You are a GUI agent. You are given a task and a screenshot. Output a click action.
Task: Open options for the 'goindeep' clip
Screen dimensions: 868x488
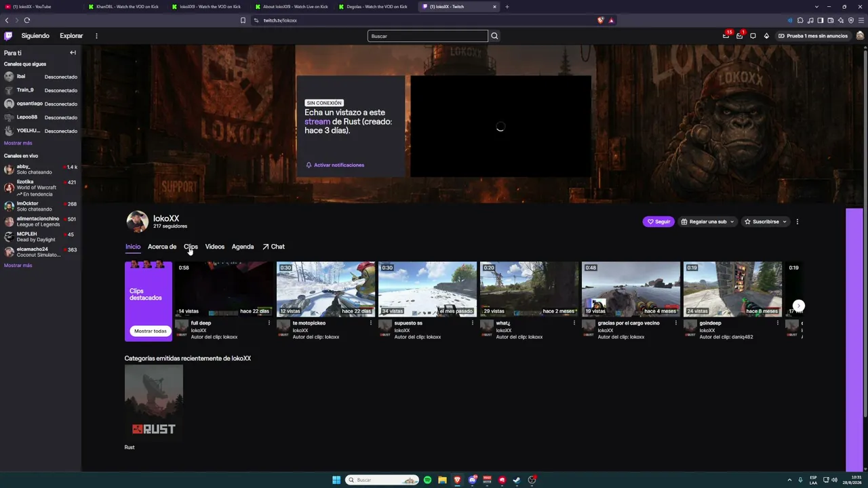click(x=778, y=323)
